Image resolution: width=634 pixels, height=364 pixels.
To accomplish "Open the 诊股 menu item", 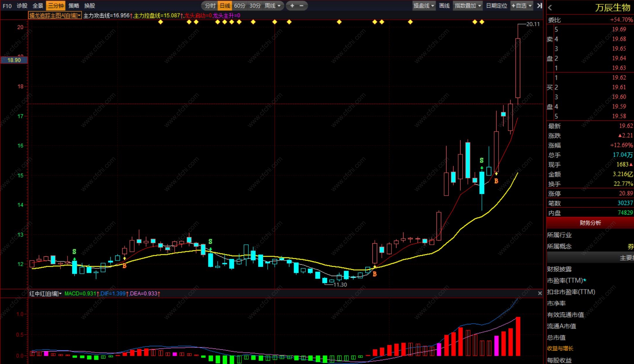I will 22,6.
